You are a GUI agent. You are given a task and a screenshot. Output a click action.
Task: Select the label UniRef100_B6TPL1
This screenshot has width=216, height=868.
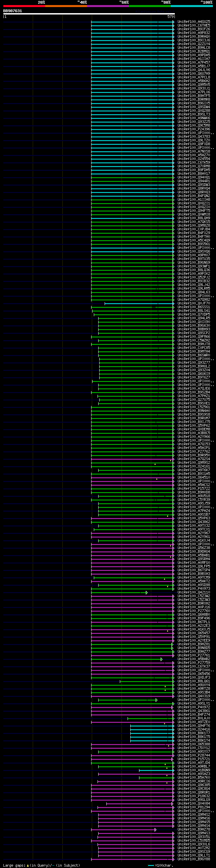click(194, 622)
